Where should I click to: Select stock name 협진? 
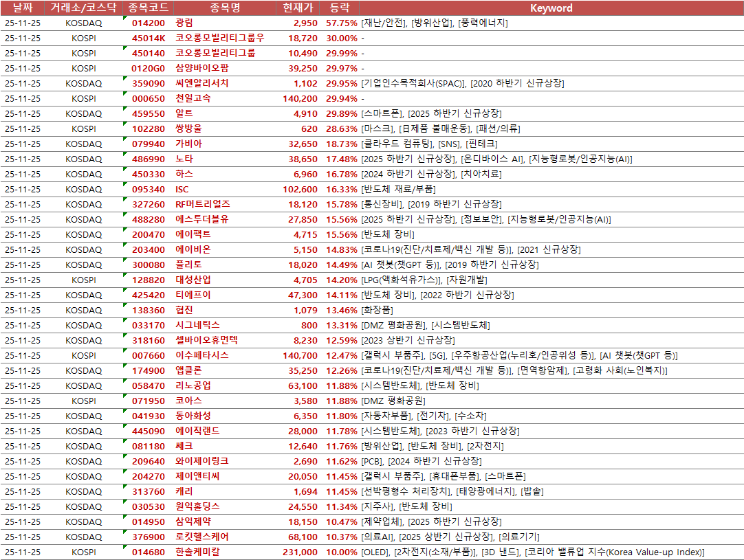pyautogui.click(x=184, y=310)
